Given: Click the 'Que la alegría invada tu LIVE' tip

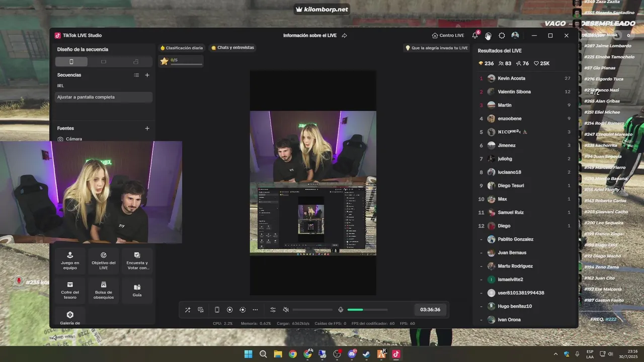Looking at the screenshot, I should 437,48.
